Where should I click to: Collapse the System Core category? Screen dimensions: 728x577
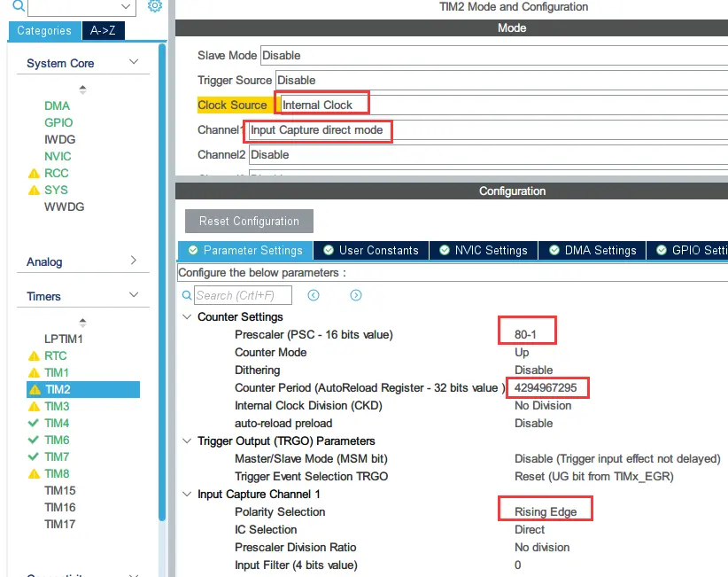pyautogui.click(x=134, y=62)
